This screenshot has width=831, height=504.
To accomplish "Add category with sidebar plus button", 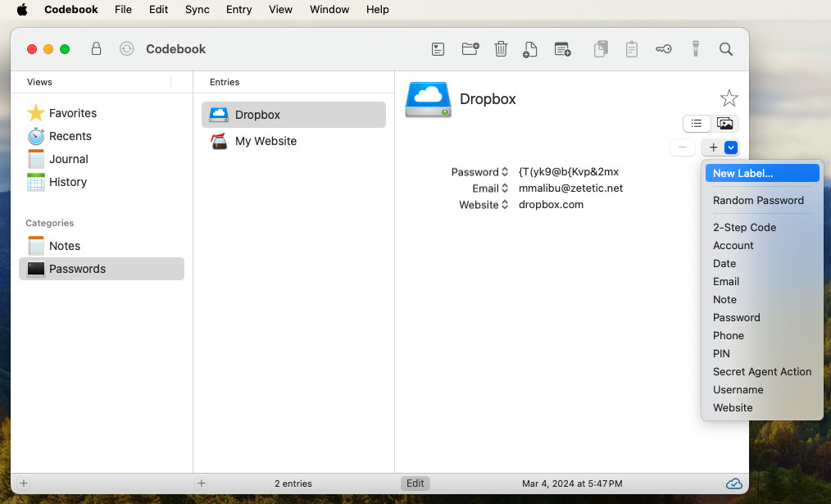I will 23,484.
